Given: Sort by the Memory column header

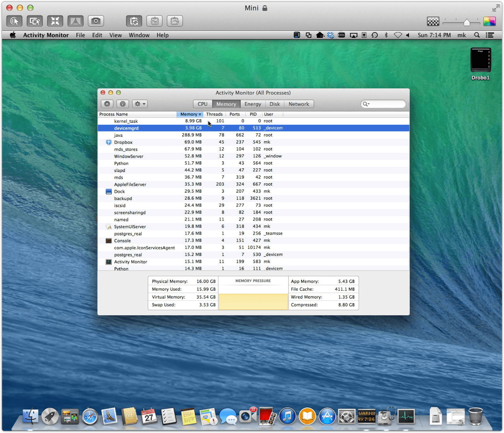Looking at the screenshot, I should [x=190, y=114].
